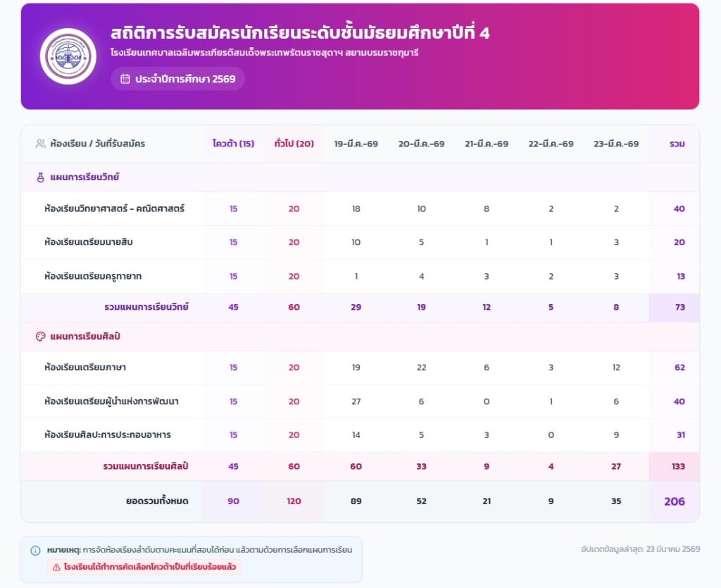Image resolution: width=721 pixels, height=588 pixels.
Task: Click the palette icon beside แผนการเรียนศิลป์
Action: [x=40, y=337]
